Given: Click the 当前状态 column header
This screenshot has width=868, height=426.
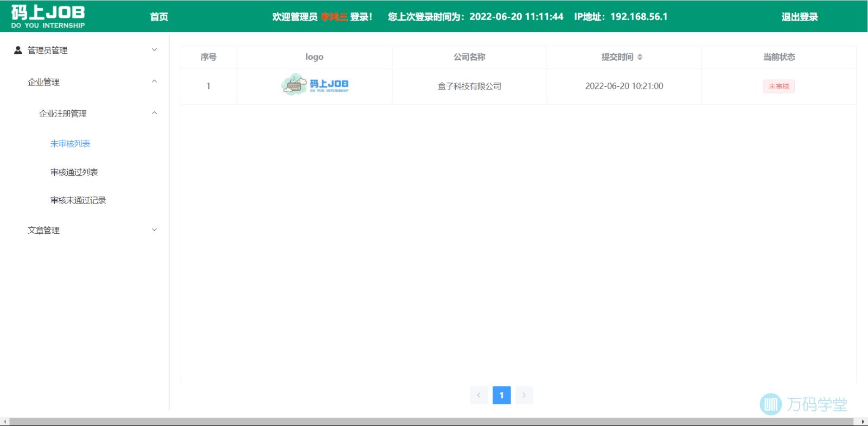Looking at the screenshot, I should (779, 57).
